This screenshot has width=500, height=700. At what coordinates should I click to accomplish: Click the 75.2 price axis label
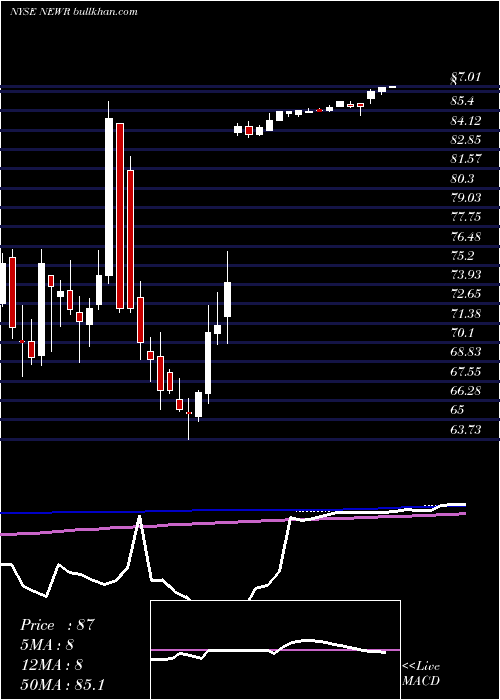coord(462,256)
